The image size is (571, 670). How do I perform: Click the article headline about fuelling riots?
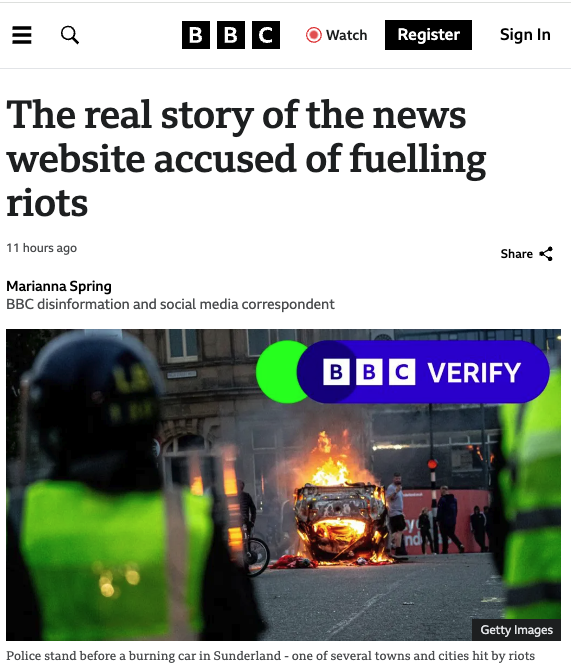246,158
